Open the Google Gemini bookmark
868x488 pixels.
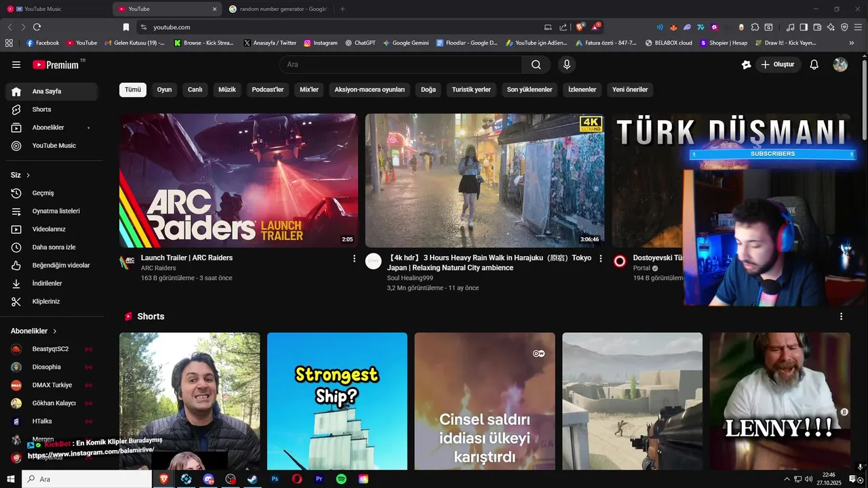pyautogui.click(x=406, y=43)
